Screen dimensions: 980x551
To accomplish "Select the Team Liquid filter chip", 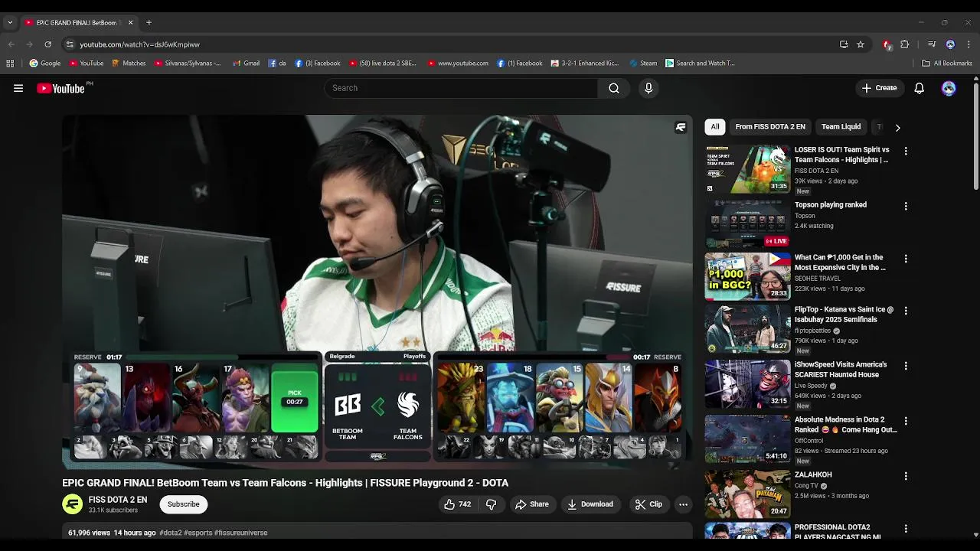I will click(x=841, y=127).
